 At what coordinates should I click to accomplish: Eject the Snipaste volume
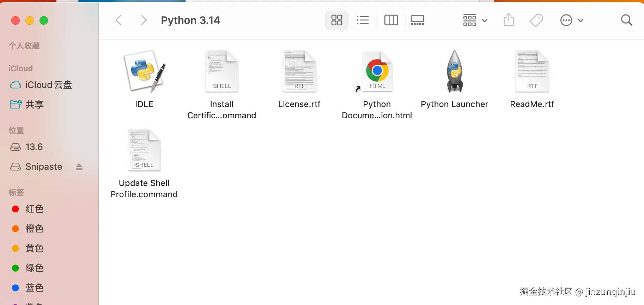click(79, 167)
